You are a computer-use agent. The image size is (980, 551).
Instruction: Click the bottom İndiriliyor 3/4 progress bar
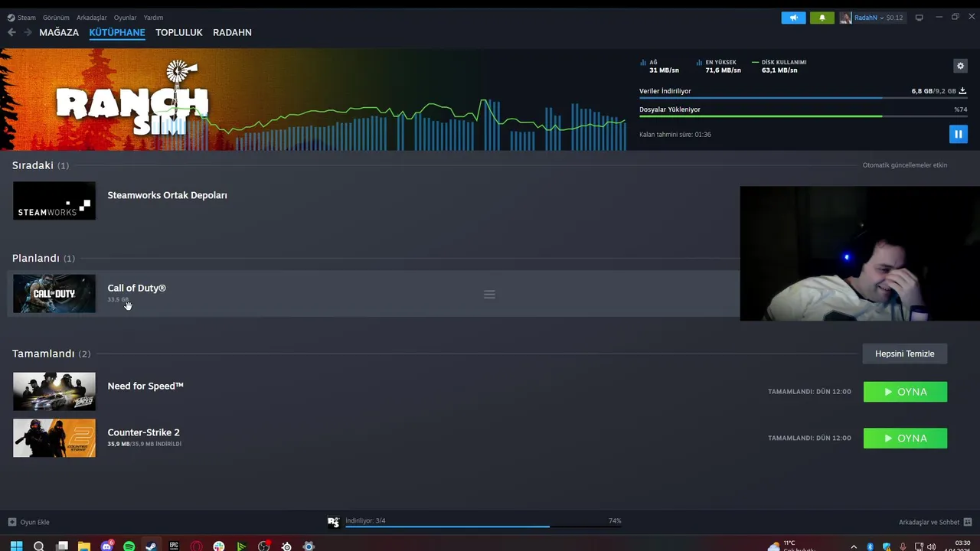483,527
